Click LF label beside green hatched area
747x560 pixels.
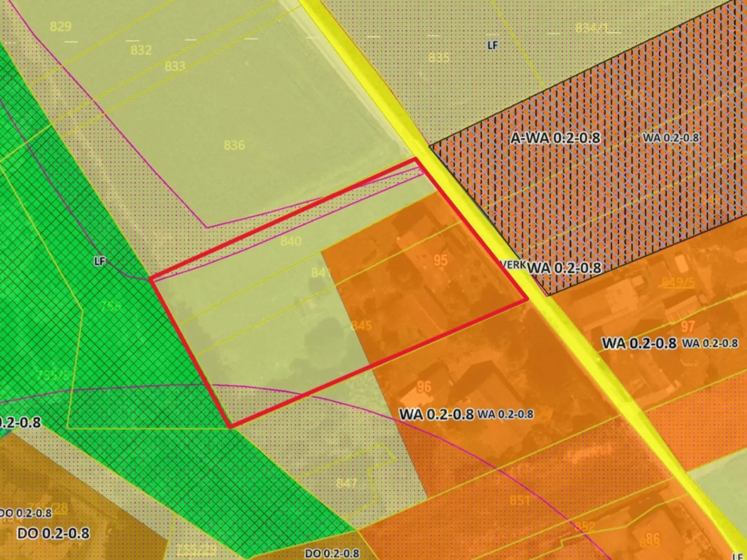(100, 261)
